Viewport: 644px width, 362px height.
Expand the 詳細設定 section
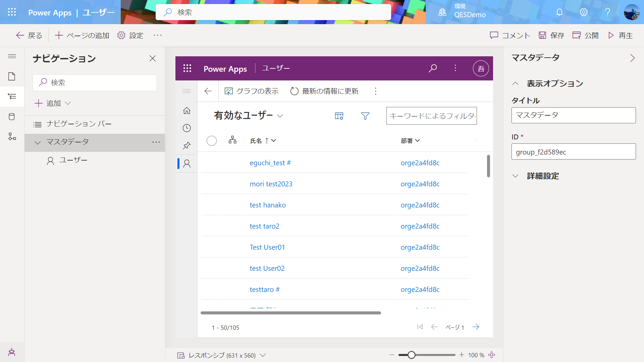point(516,176)
